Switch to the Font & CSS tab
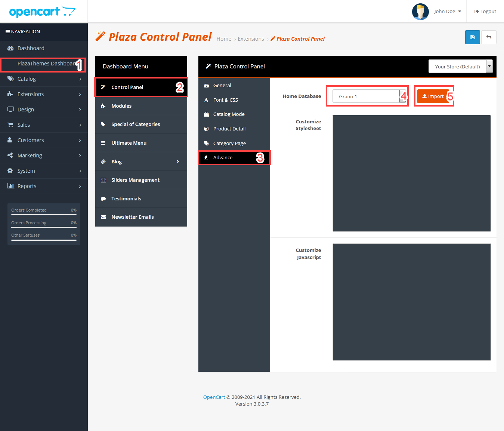The width and height of the screenshot is (504, 431). [x=234, y=100]
